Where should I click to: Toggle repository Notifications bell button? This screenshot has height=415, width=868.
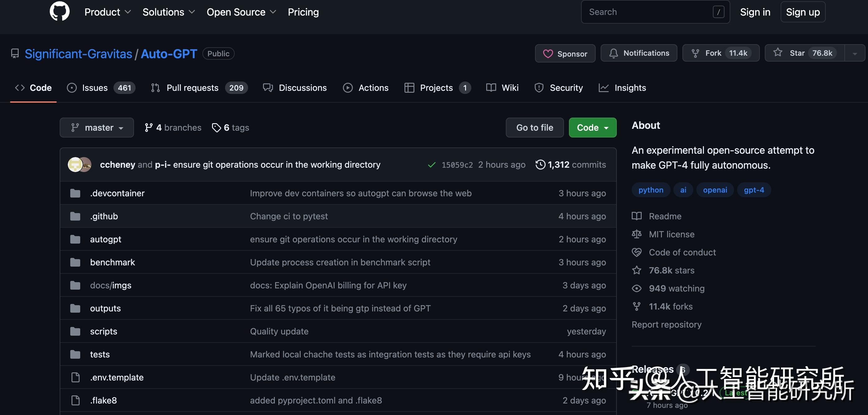pos(639,53)
